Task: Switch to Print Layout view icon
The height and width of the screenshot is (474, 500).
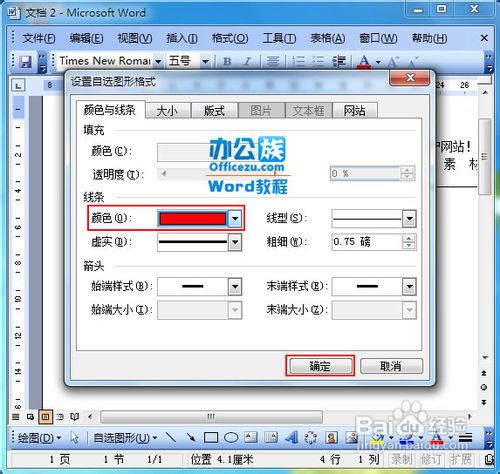Action: (45, 417)
